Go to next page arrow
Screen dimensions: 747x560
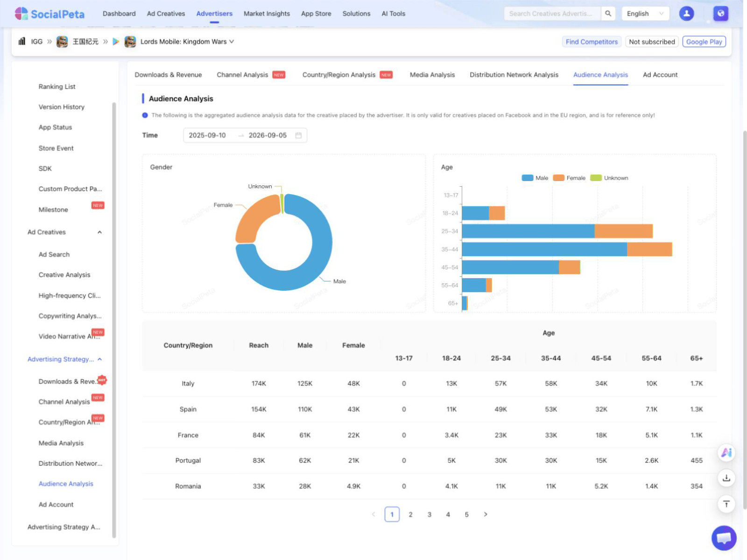[x=486, y=514]
